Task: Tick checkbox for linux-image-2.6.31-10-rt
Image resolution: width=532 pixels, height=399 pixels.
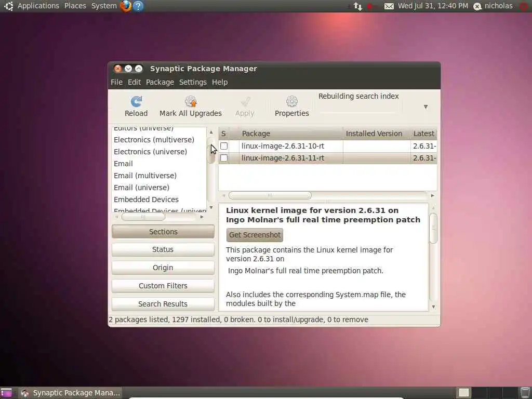Action: click(x=224, y=146)
